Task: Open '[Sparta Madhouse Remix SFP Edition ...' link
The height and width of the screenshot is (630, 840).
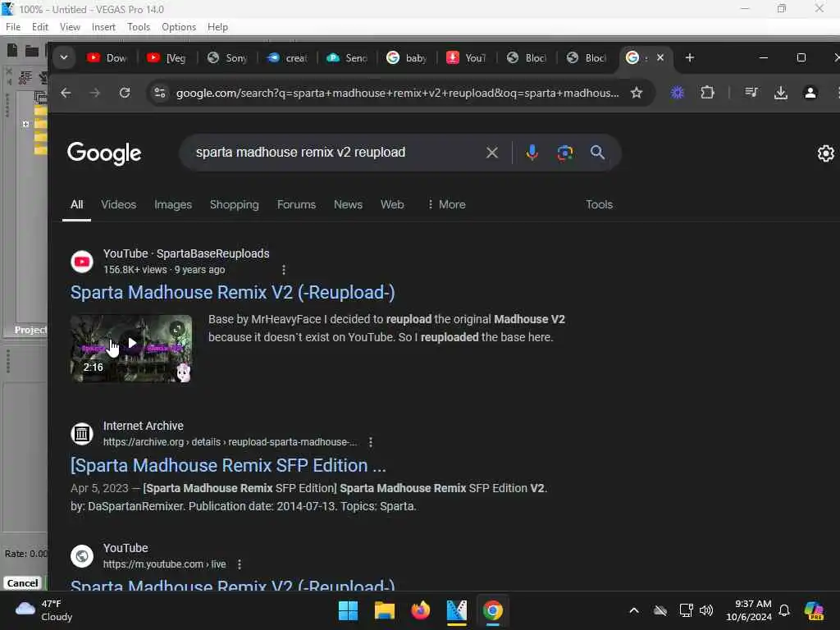Action: [x=228, y=465]
